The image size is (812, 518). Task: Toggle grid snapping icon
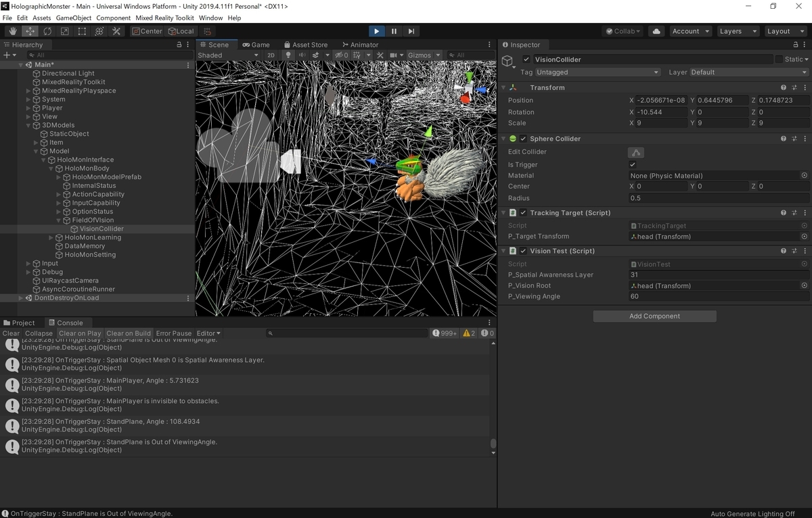click(208, 31)
